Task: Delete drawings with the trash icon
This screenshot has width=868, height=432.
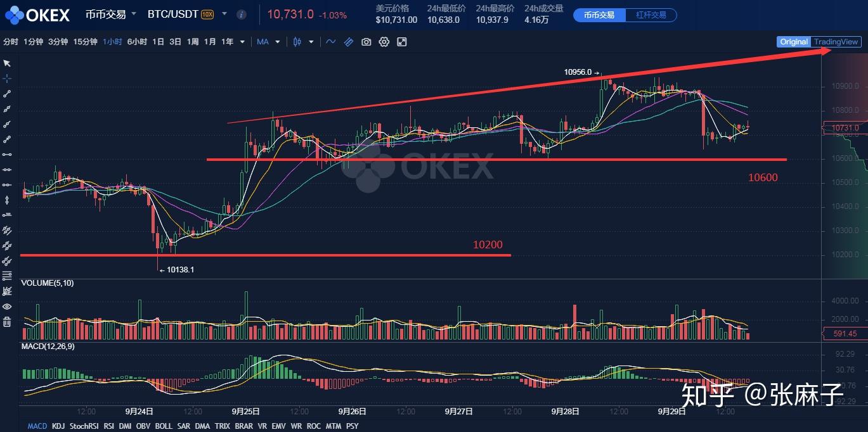Action: click(x=7, y=322)
